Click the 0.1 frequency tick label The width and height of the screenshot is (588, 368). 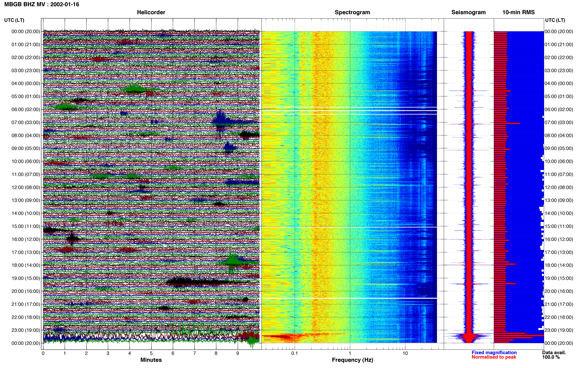(x=295, y=353)
